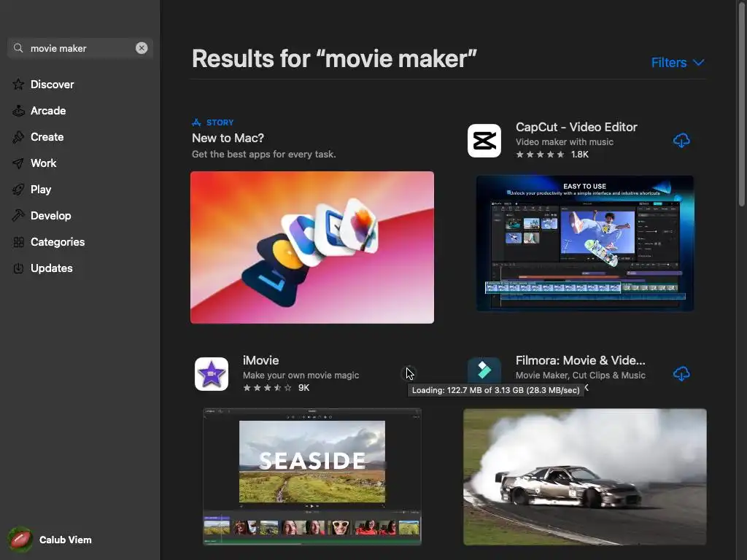Click the STORY label icon
The height and width of the screenshot is (560, 747).
(196, 122)
